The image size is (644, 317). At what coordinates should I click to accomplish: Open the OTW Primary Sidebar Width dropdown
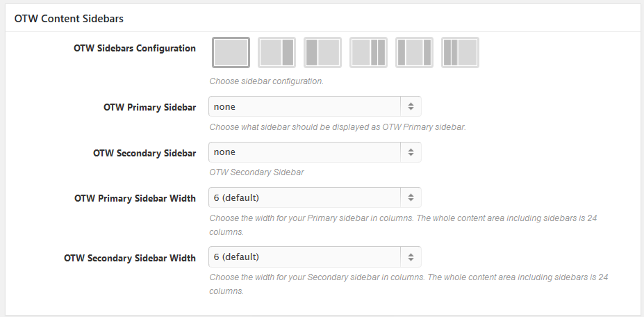(306, 197)
